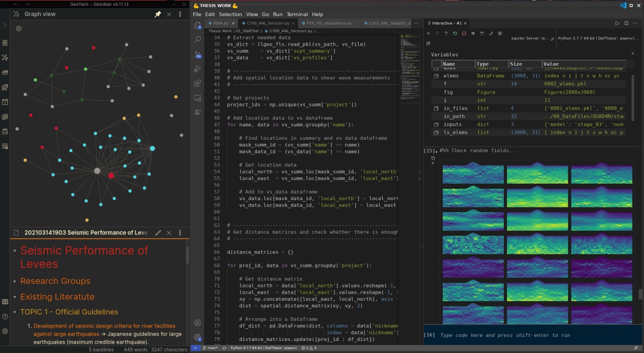This screenshot has width=644, height=353.
Task: Toggle edit mode for levees note
Action: pos(158,233)
